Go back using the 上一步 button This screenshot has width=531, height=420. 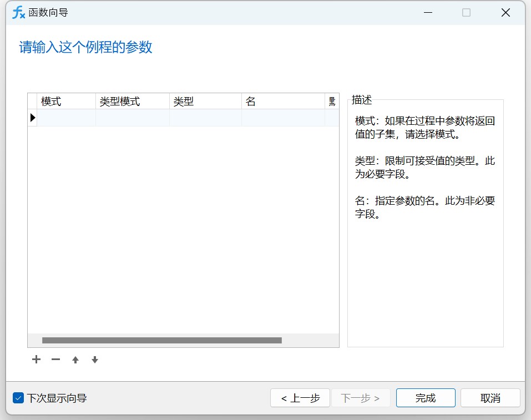tap(300, 397)
